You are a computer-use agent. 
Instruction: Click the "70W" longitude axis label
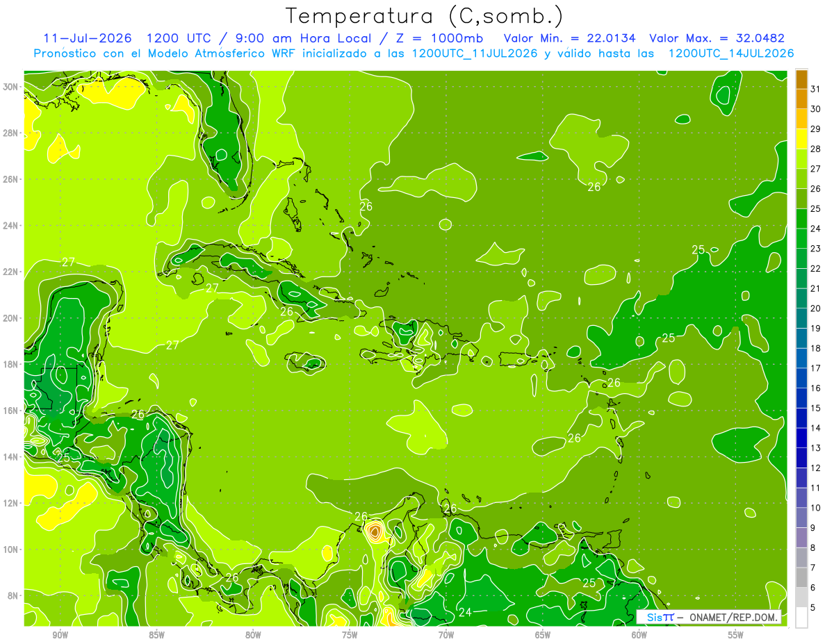[446, 635]
